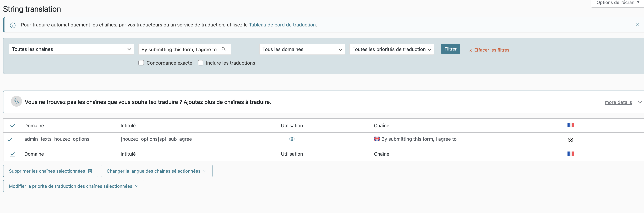Open the Tableau de bord de traduction link
644x213 pixels.
282,25
